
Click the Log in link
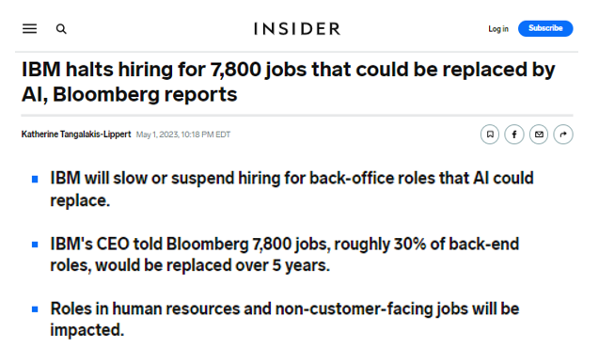pyautogui.click(x=498, y=29)
